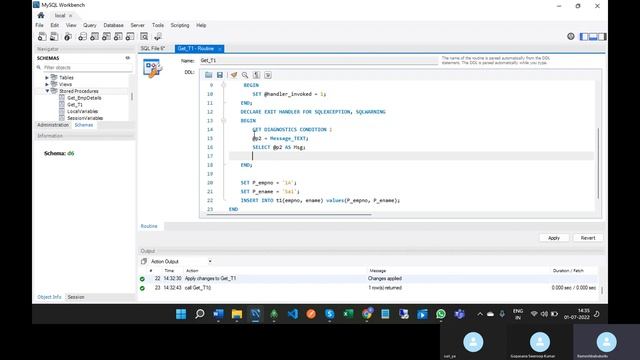Click the create new view icon
This screenshot has height=360, width=640.
pos(106,37)
